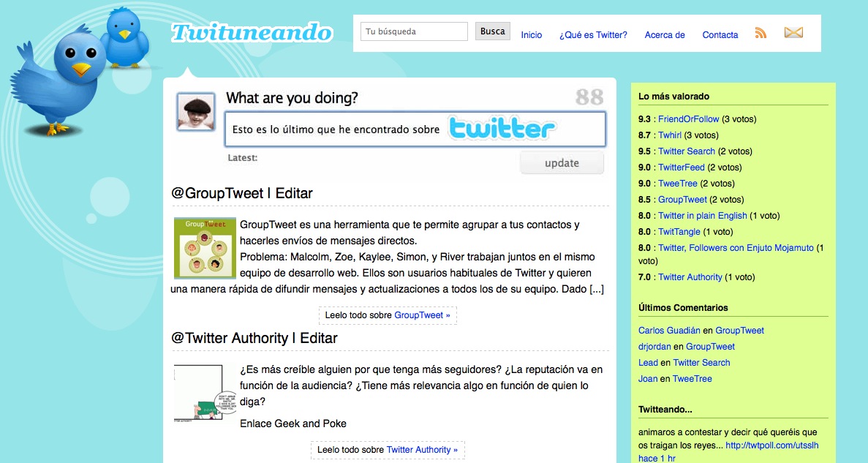Open the 'Acerca de' page
The image size is (868, 463).
tap(665, 35)
